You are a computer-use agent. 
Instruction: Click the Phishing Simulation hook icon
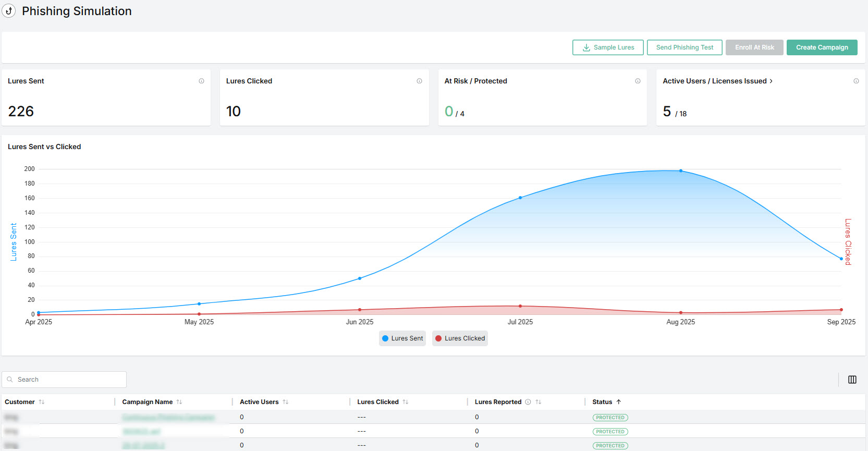click(9, 11)
